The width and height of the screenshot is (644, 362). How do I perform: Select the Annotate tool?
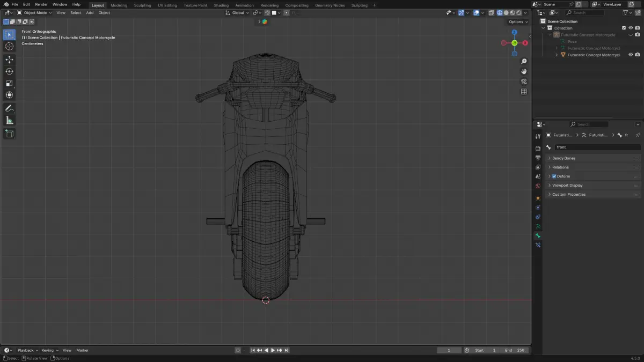click(9, 108)
